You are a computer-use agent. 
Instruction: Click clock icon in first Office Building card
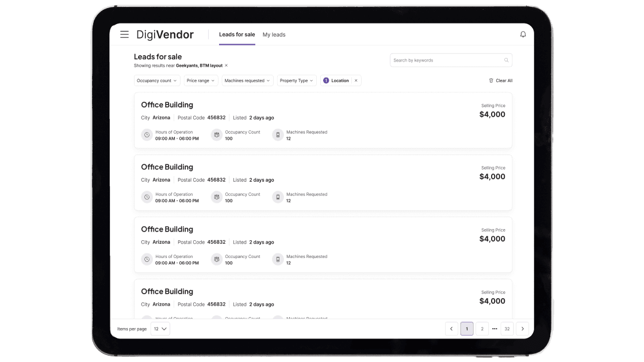click(147, 135)
